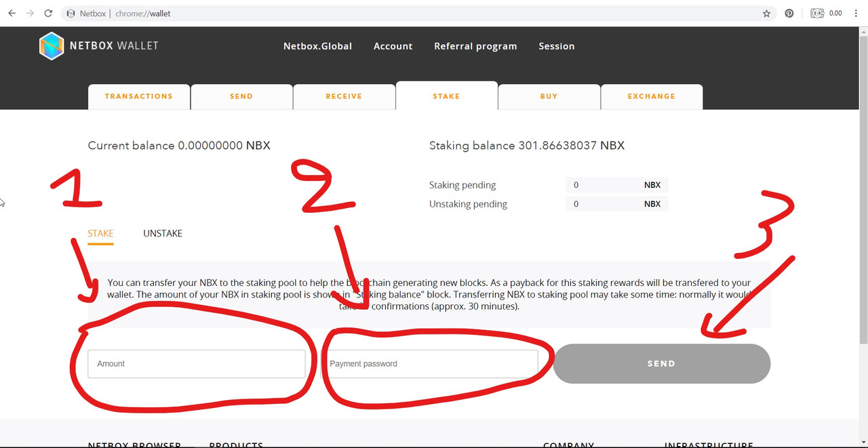Click the Netbox Wallet cube logo

coord(51,45)
